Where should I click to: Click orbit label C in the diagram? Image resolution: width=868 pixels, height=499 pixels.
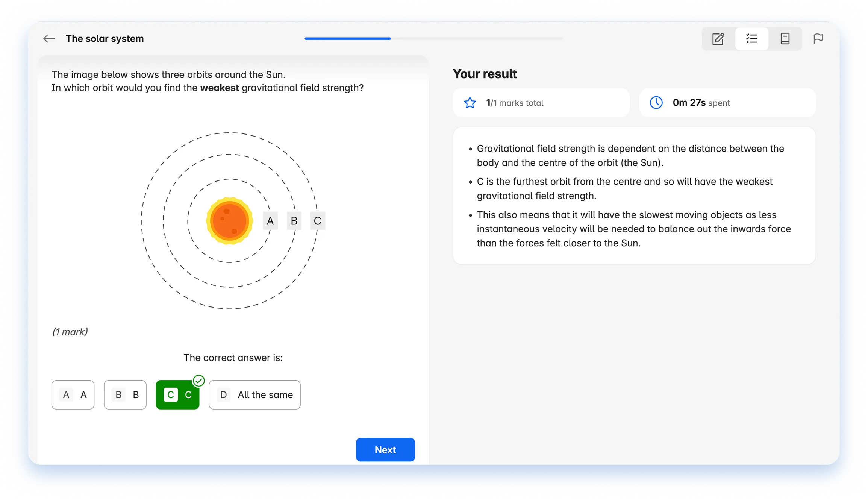[x=318, y=221]
